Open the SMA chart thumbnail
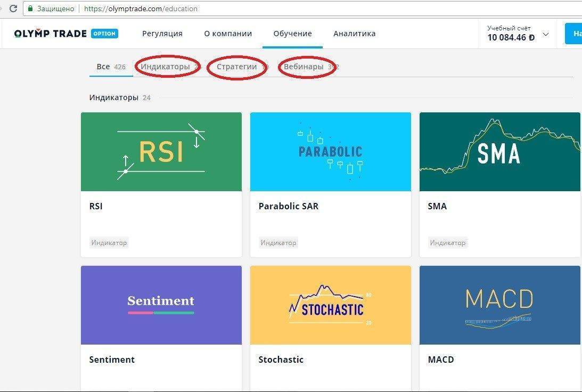Image resolution: width=582 pixels, height=392 pixels. (x=499, y=152)
